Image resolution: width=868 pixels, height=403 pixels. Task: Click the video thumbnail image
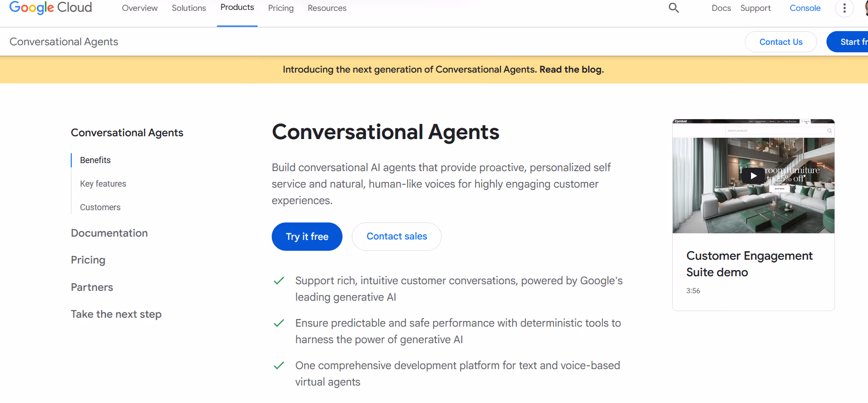click(753, 176)
